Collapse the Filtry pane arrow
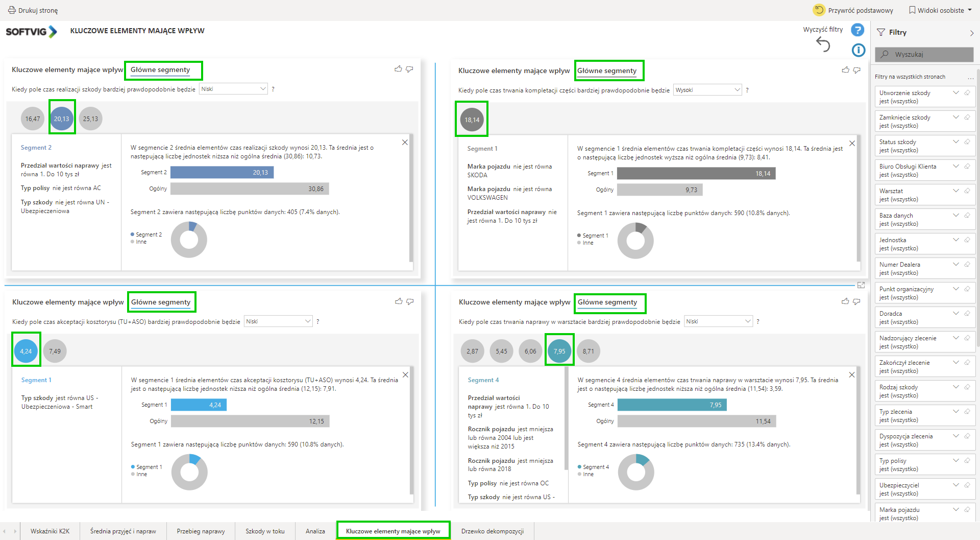Screen dimensions: 980x540 [x=971, y=33]
